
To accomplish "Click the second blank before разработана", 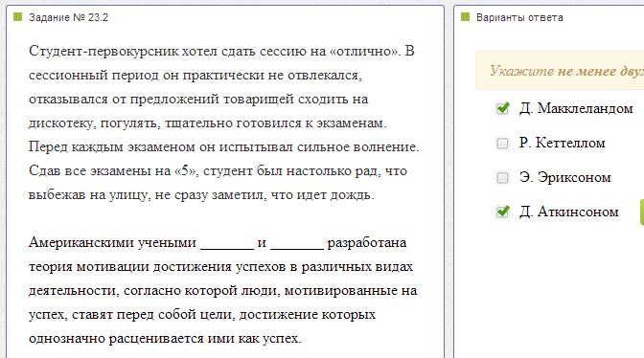I will point(297,243).
